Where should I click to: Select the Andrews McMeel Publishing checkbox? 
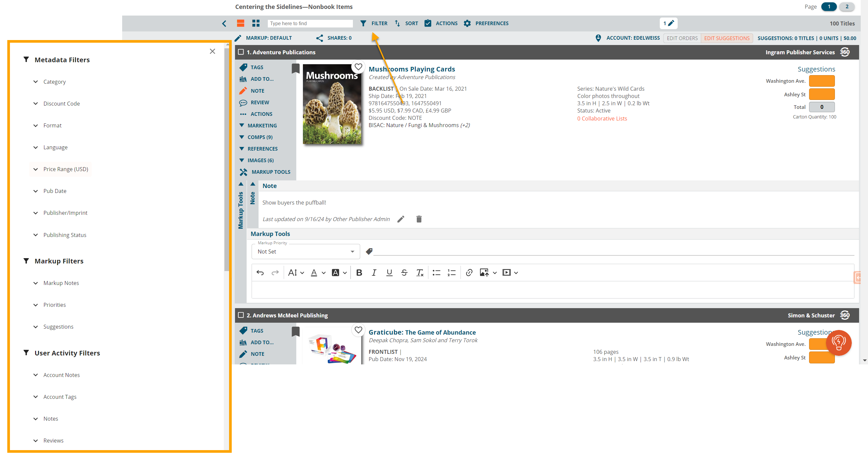[241, 315]
